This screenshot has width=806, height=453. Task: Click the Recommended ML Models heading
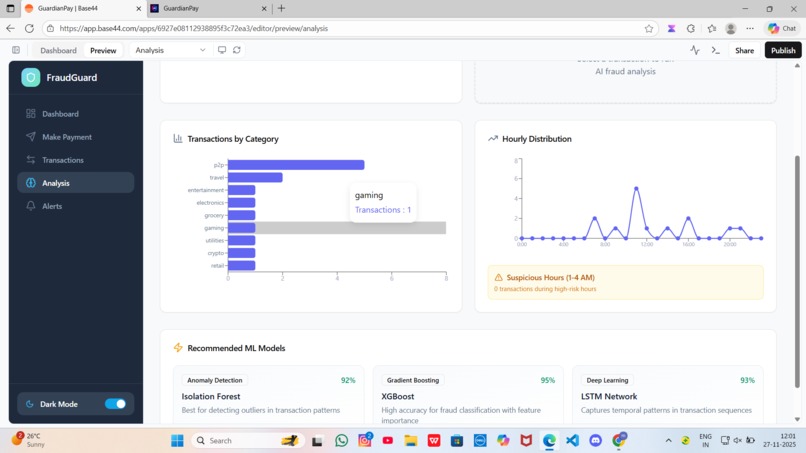pyautogui.click(x=236, y=348)
